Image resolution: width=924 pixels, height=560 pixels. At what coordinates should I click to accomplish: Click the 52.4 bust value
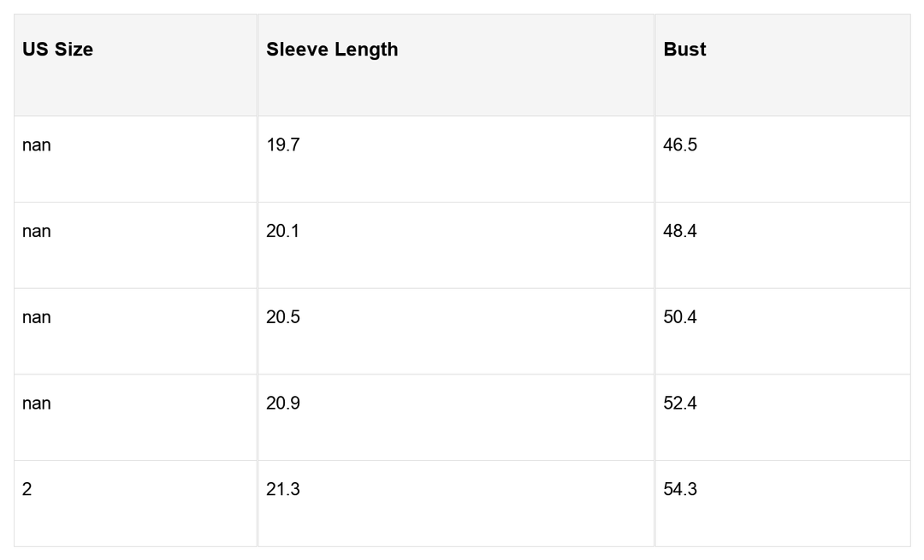(x=680, y=404)
